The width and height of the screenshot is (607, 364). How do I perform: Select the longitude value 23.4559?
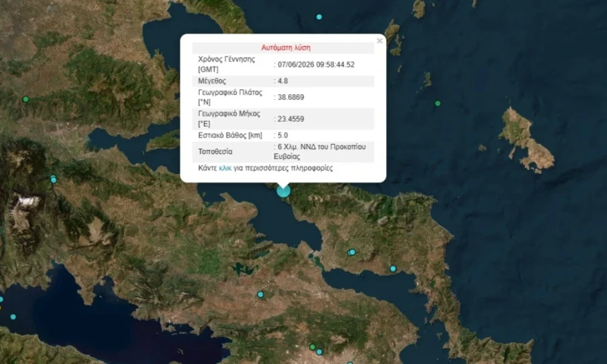coord(291,119)
